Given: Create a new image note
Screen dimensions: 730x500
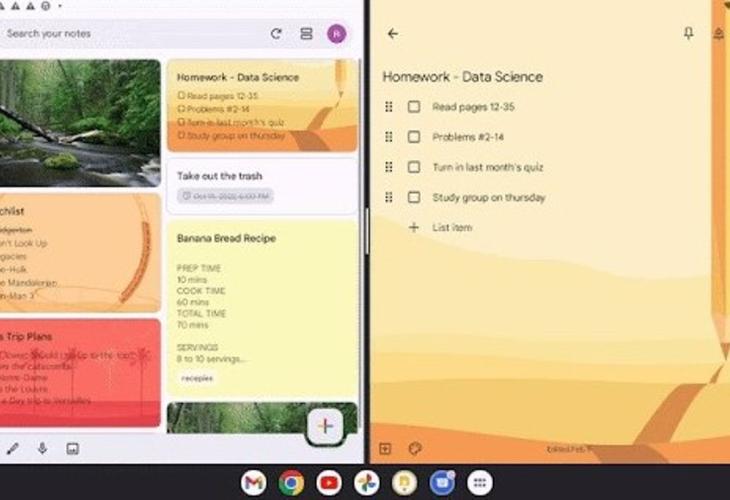Looking at the screenshot, I should [x=72, y=448].
